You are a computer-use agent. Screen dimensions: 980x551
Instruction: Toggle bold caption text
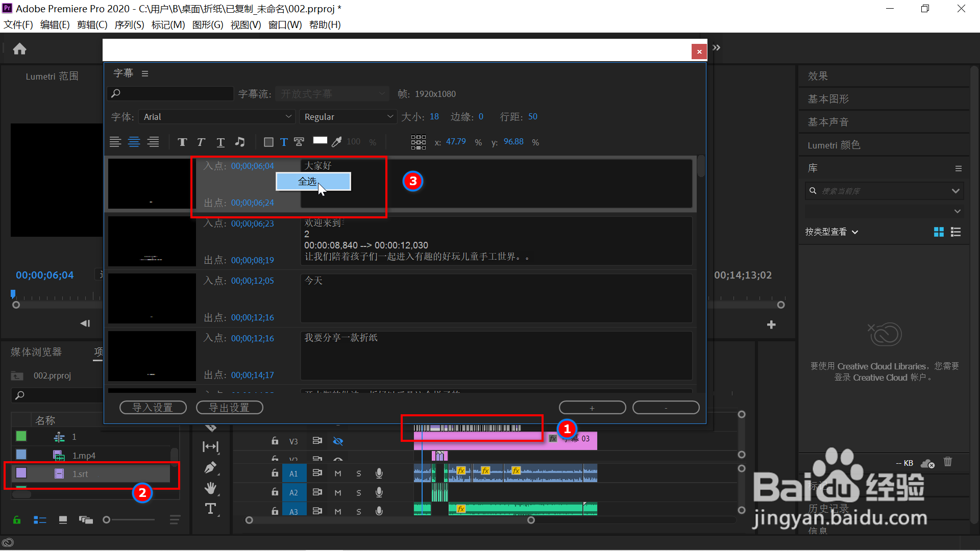[182, 142]
